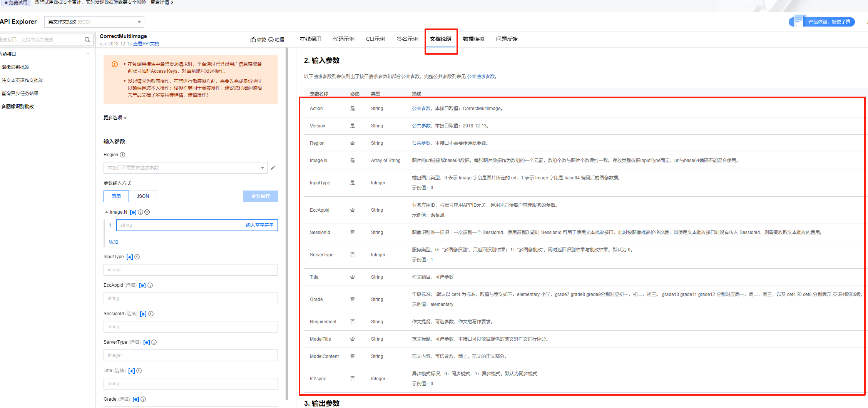Expand the 更多选项 section
Image resolution: width=868 pixels, height=408 pixels.
tap(115, 118)
